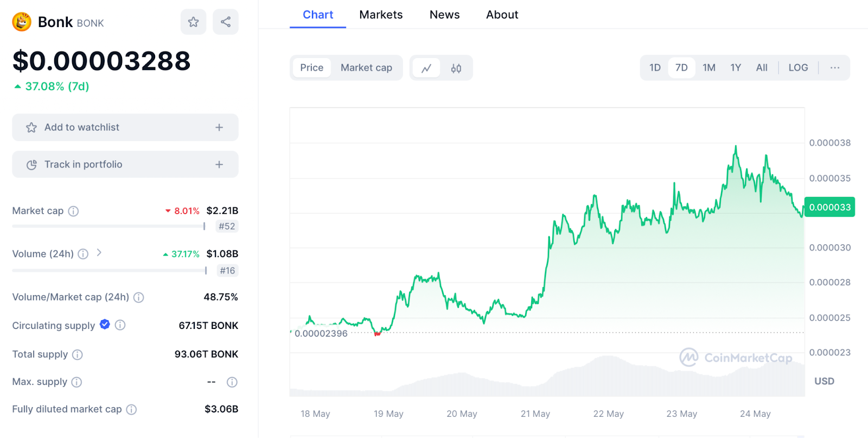Click the star icon in Add to watchlist
This screenshot has height=438, width=868.
click(x=31, y=128)
